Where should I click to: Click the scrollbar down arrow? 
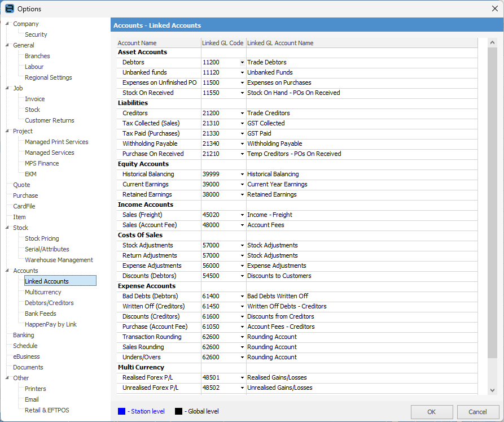[x=492, y=390]
